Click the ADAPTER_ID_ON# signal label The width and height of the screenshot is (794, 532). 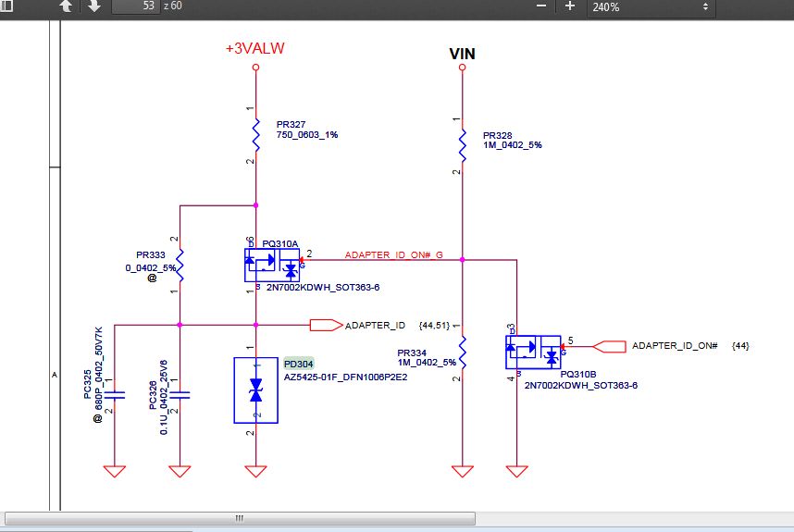[675, 346]
